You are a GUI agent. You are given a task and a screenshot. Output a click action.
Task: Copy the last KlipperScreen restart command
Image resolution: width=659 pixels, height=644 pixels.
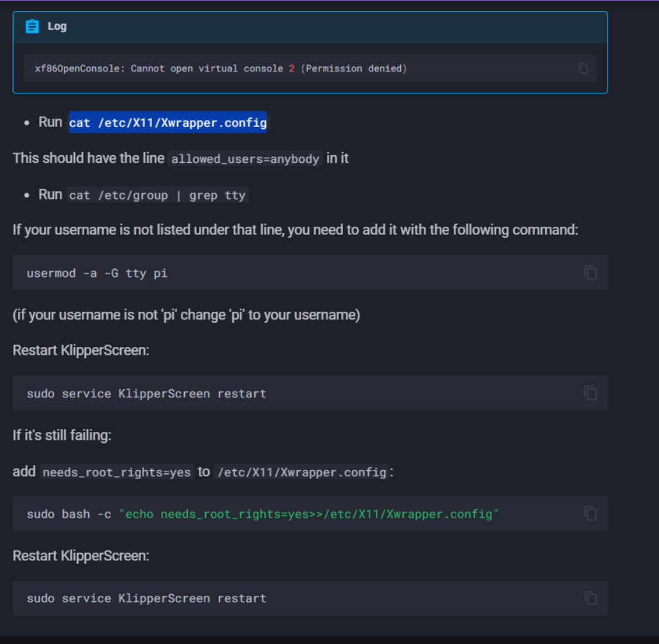coord(590,598)
